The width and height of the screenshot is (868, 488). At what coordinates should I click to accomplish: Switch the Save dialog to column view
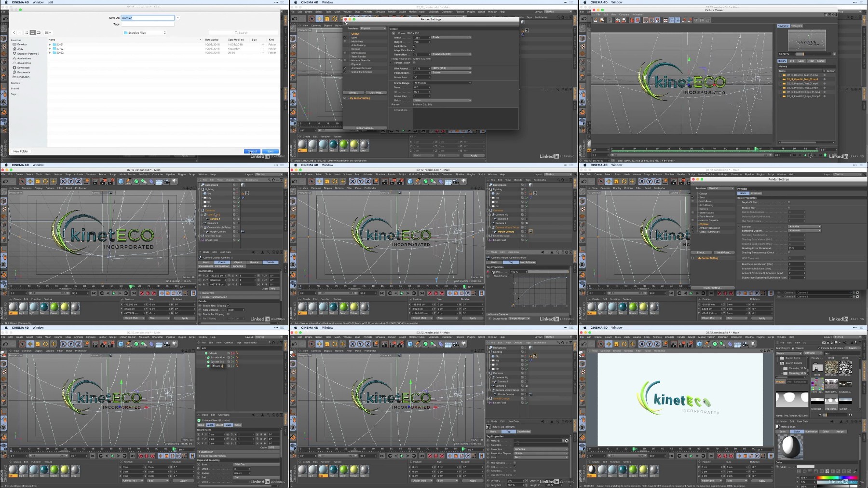point(38,32)
